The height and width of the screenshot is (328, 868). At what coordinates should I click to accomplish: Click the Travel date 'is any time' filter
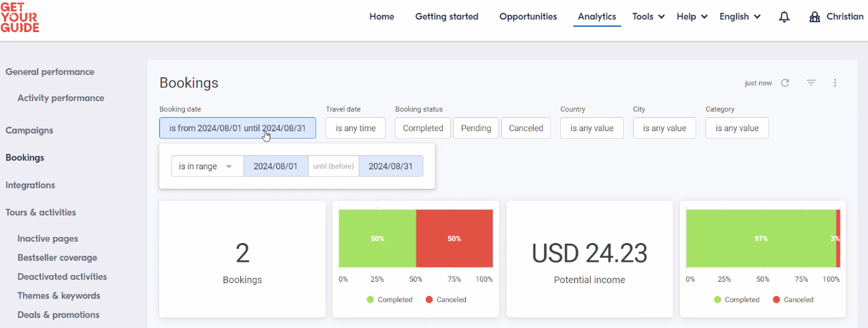click(355, 128)
